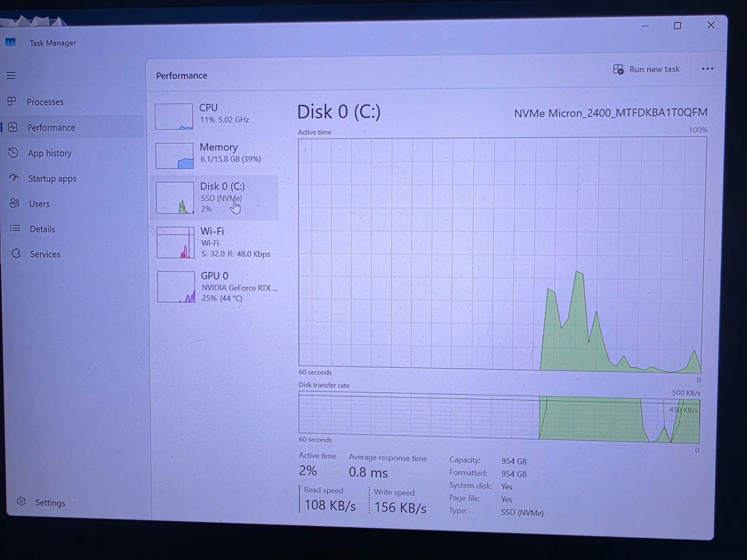
Task: Click the S: 32.0 R: 48.0 Kbps stat
Action: (236, 254)
